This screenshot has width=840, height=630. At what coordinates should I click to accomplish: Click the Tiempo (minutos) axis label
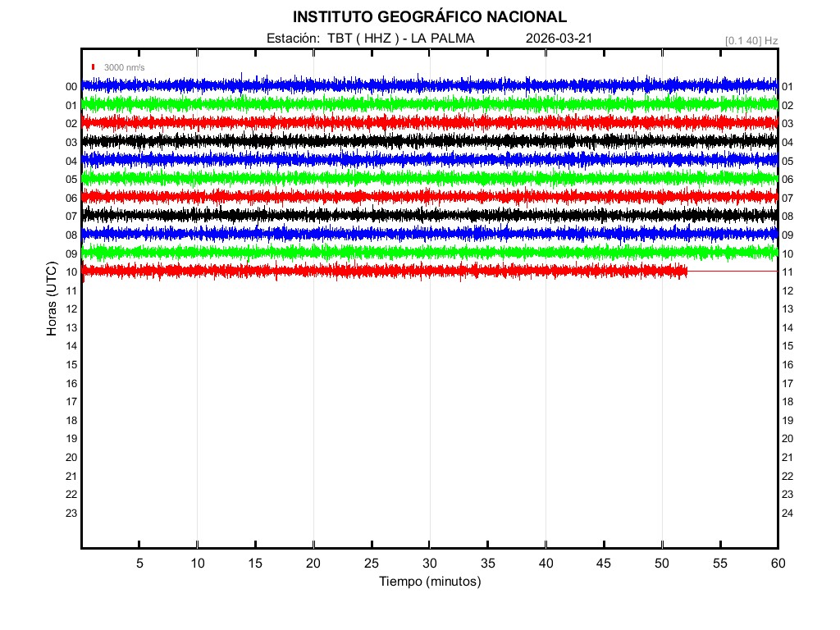pyautogui.click(x=429, y=582)
